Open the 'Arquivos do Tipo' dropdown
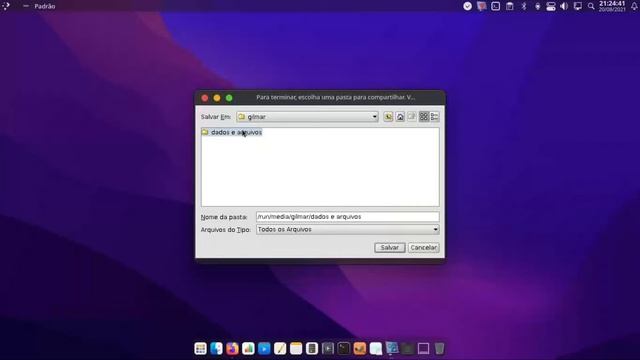 pos(348,229)
